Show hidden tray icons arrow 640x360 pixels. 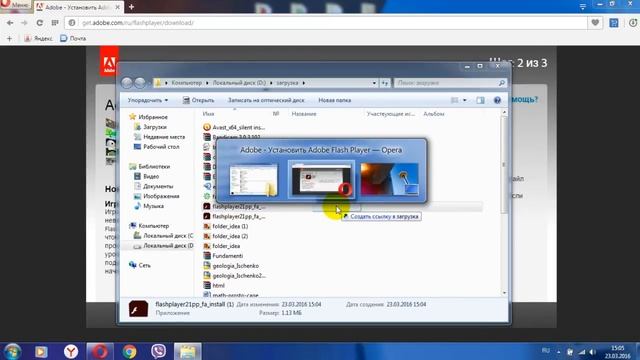(x=559, y=352)
